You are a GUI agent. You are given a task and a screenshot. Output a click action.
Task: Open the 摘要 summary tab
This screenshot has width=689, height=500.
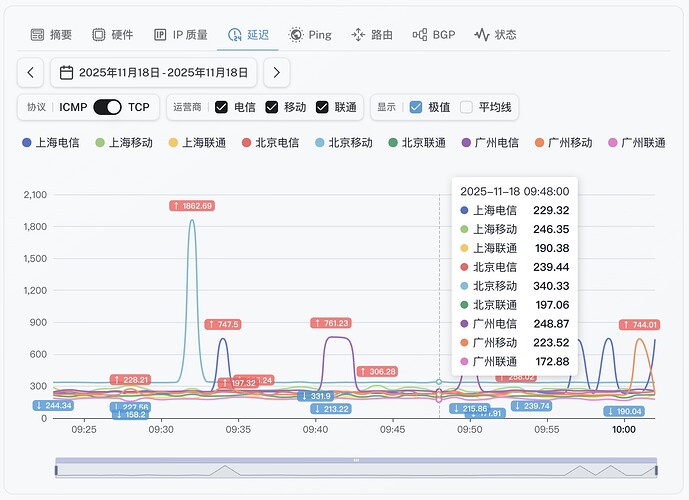51,35
